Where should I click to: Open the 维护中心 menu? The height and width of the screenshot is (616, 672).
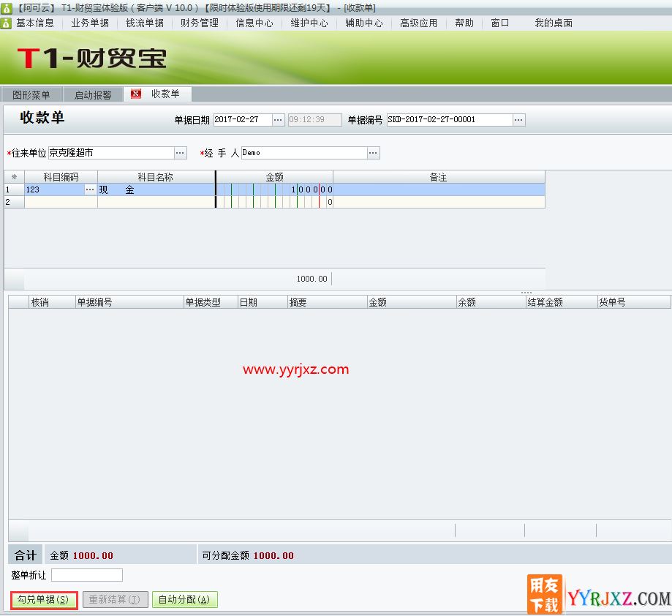(309, 23)
